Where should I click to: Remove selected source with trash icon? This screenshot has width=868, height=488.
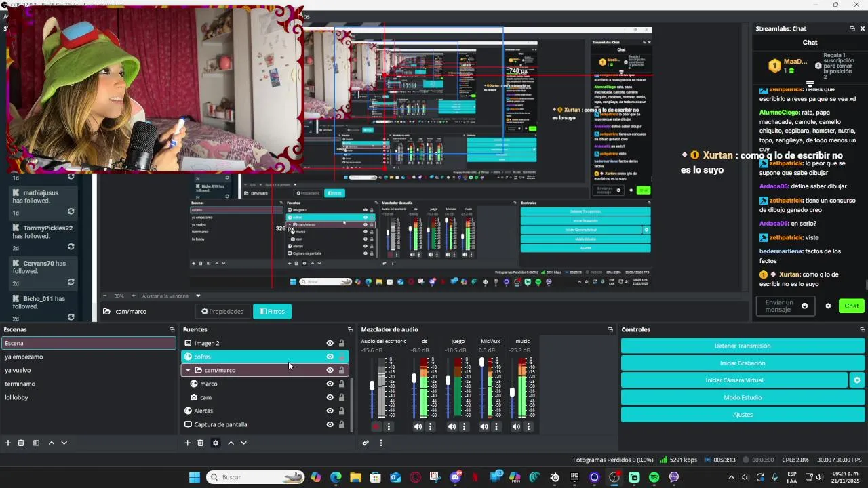tap(201, 443)
